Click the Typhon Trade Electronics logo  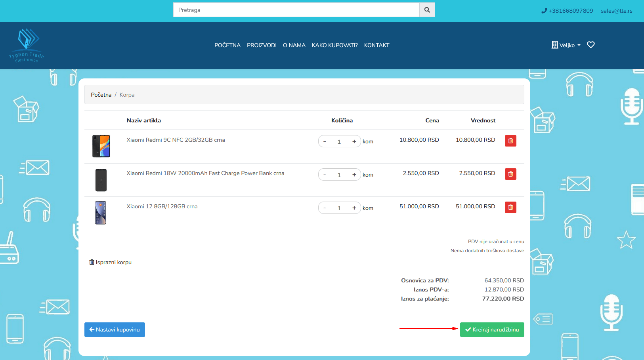tap(27, 45)
